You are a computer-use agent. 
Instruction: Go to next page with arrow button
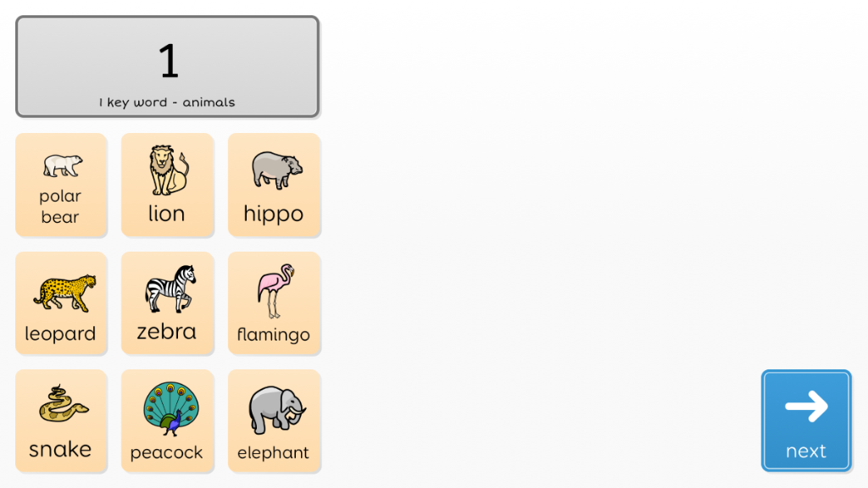806,420
